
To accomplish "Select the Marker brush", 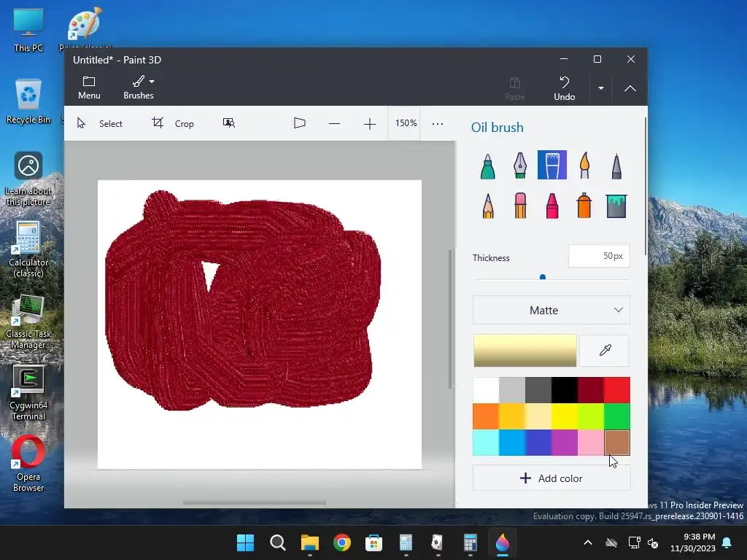I will 488,166.
